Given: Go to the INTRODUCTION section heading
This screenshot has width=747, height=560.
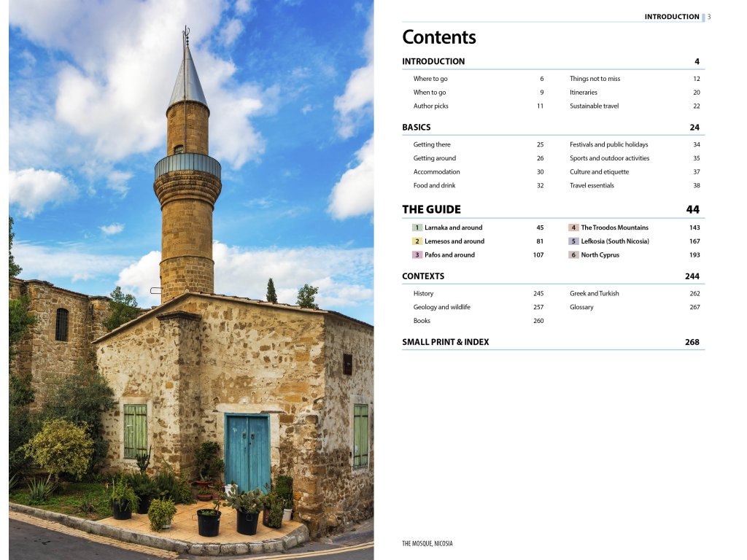Looking at the screenshot, I should [433, 61].
